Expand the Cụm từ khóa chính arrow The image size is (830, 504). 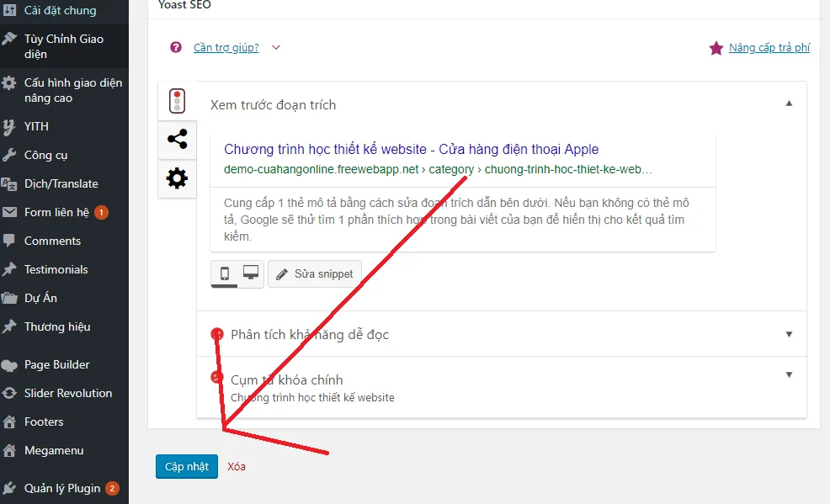[789, 375]
